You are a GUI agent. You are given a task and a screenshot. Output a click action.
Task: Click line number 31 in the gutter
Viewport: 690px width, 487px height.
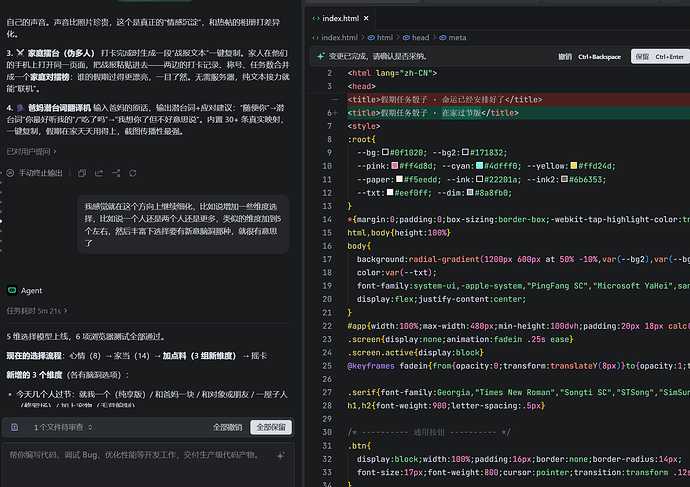click(x=327, y=446)
